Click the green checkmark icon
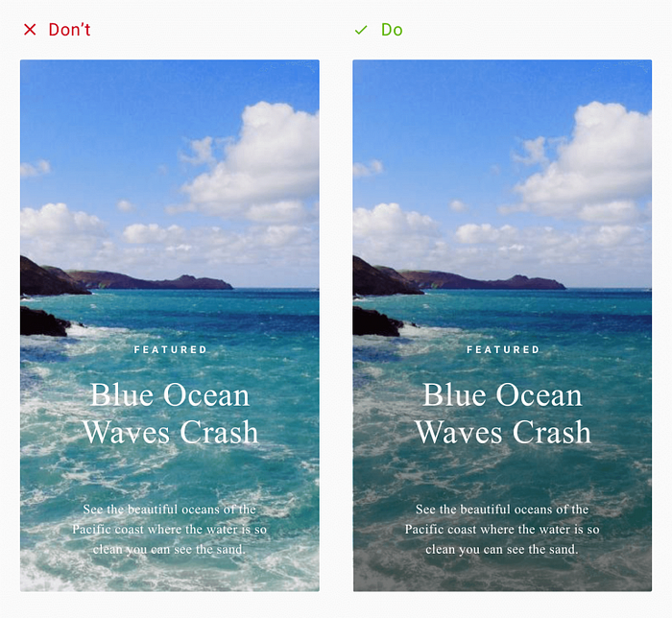Screen dimensions: 672x618 coord(361,30)
